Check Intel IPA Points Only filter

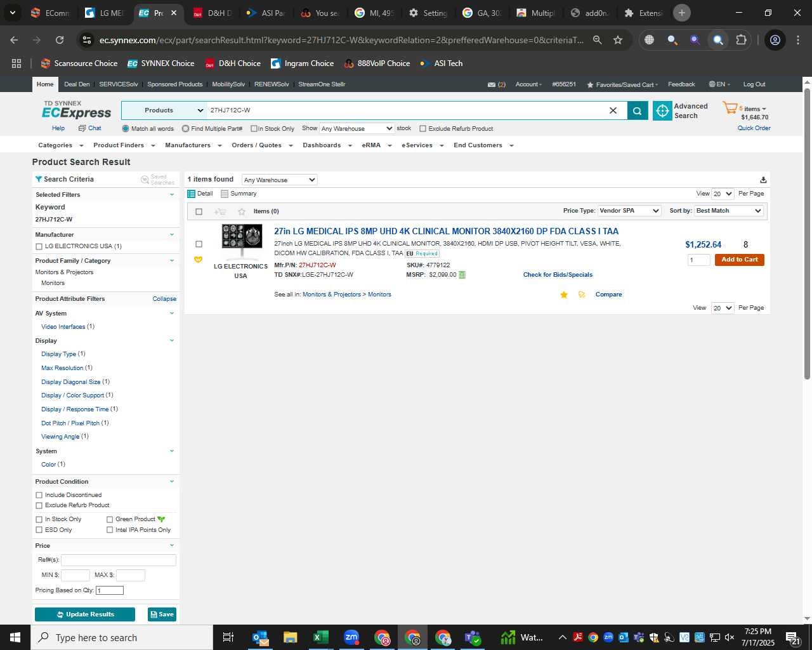(x=110, y=530)
